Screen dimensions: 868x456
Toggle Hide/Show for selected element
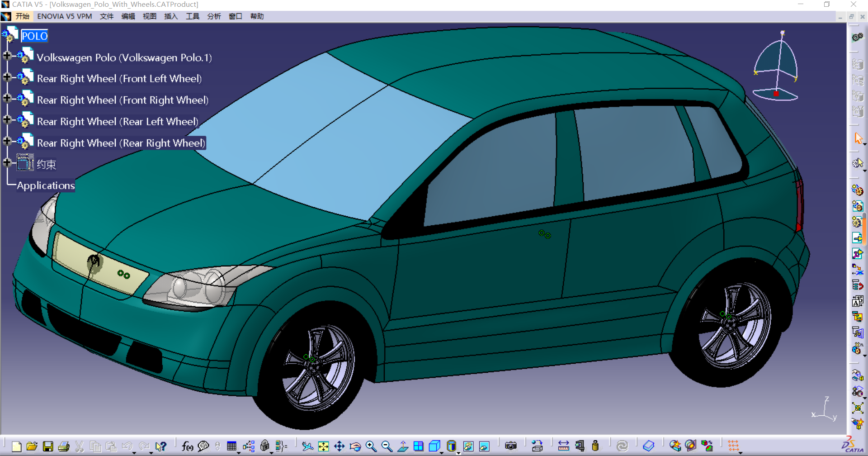point(468,446)
